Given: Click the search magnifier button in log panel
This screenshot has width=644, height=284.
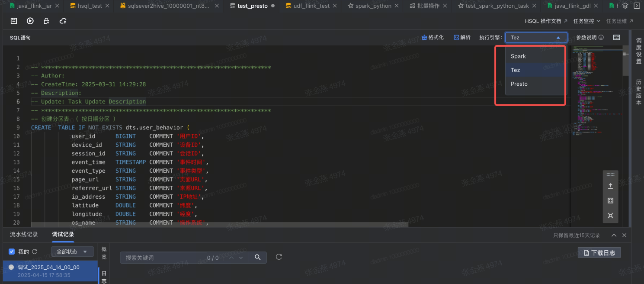Looking at the screenshot, I should [x=258, y=257].
